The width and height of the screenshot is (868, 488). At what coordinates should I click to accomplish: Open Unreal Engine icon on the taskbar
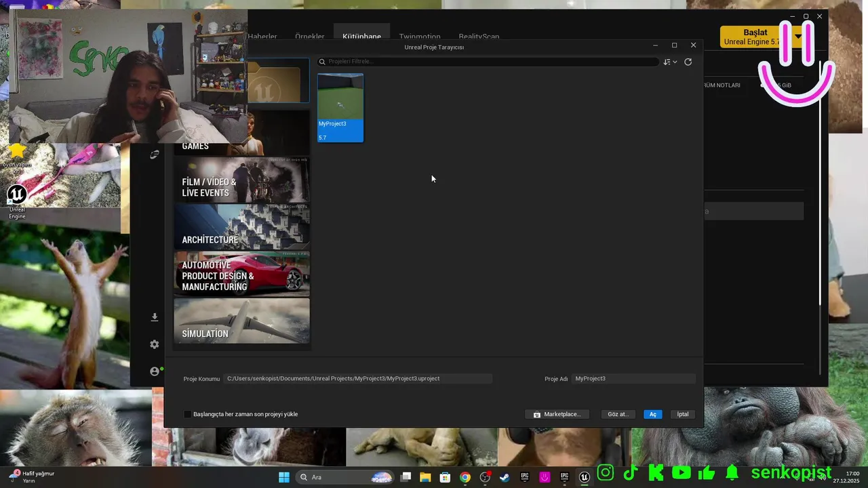tap(584, 477)
